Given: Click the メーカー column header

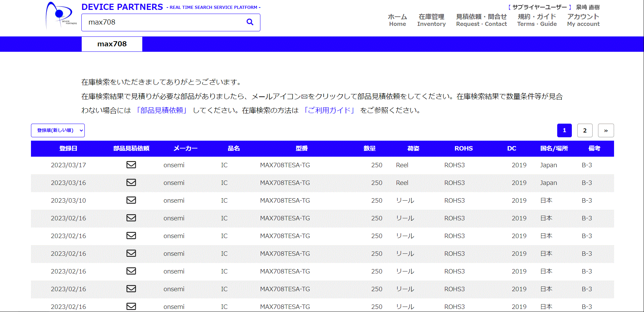Looking at the screenshot, I should [x=186, y=149].
